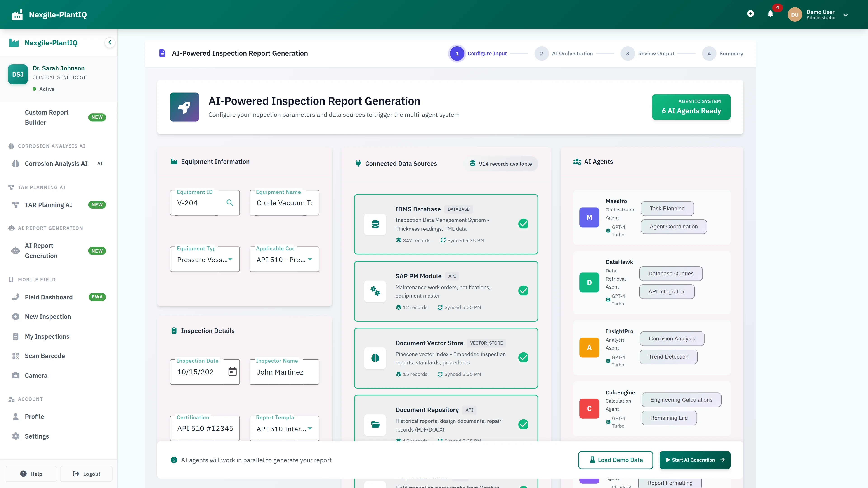
Task: Select the Scan Barcode sidebar item
Action: (45, 356)
